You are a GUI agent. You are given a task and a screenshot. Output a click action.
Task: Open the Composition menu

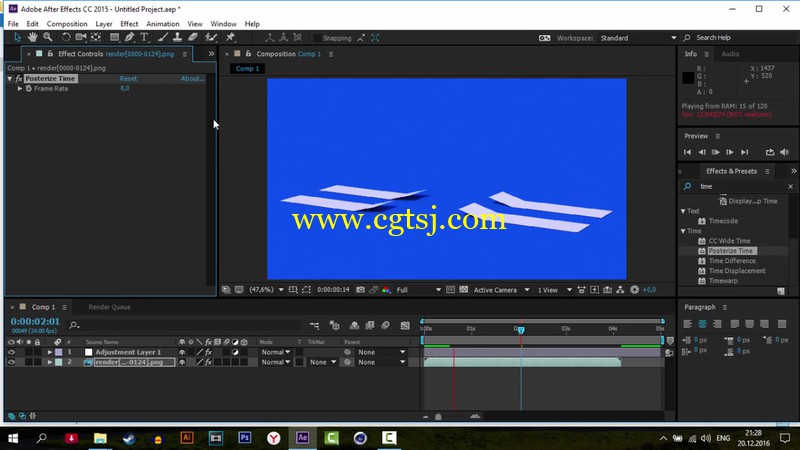click(x=67, y=24)
